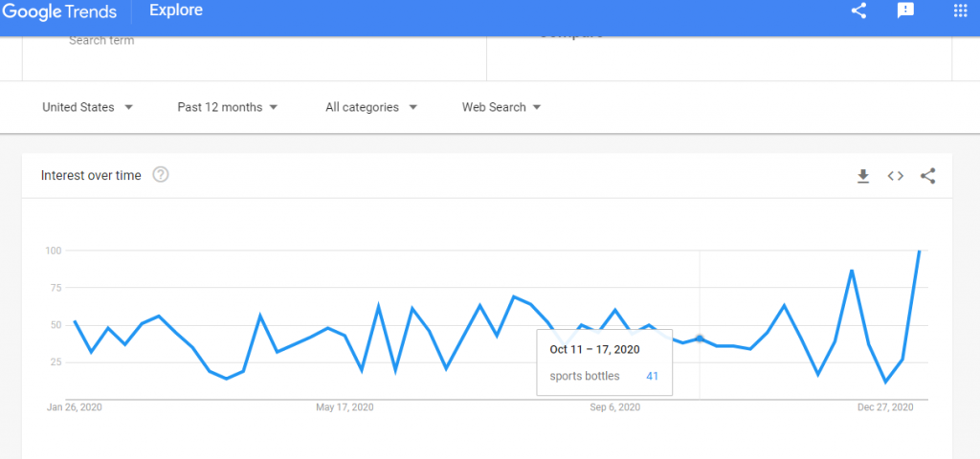Click the embed code icon on chart
The image size is (980, 459).
coord(895,176)
